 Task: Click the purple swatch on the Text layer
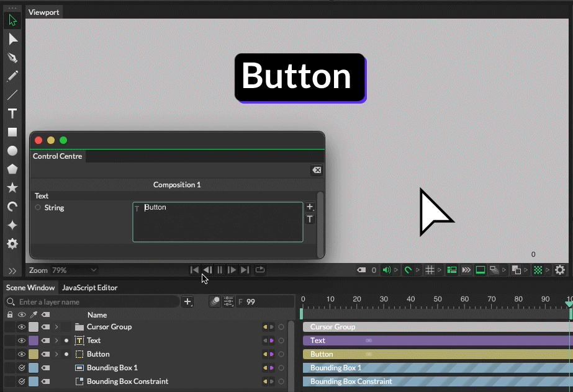click(x=35, y=340)
